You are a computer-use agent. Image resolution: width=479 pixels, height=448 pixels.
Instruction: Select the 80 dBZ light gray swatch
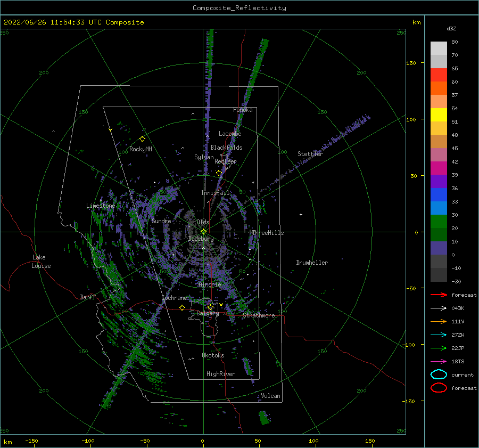coord(439,48)
